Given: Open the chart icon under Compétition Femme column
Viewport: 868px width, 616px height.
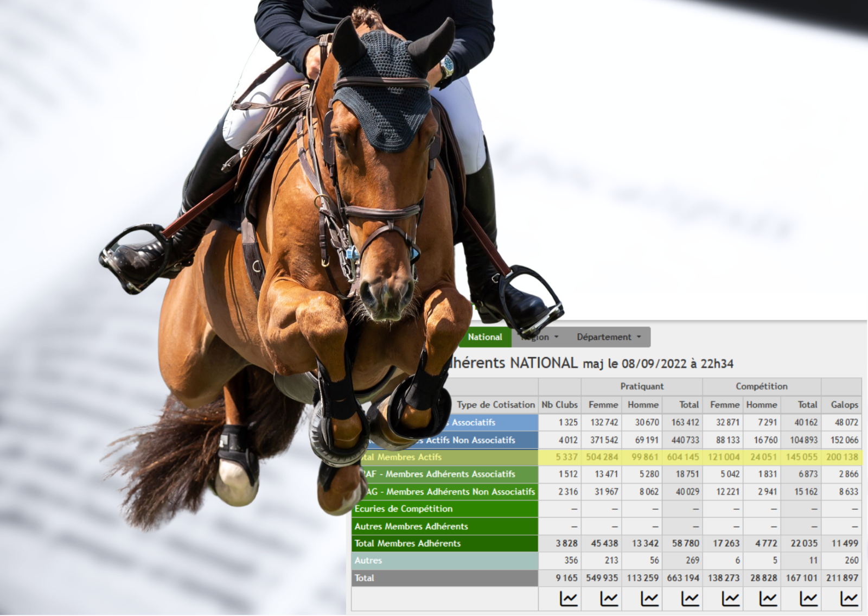Looking at the screenshot, I should (x=730, y=599).
